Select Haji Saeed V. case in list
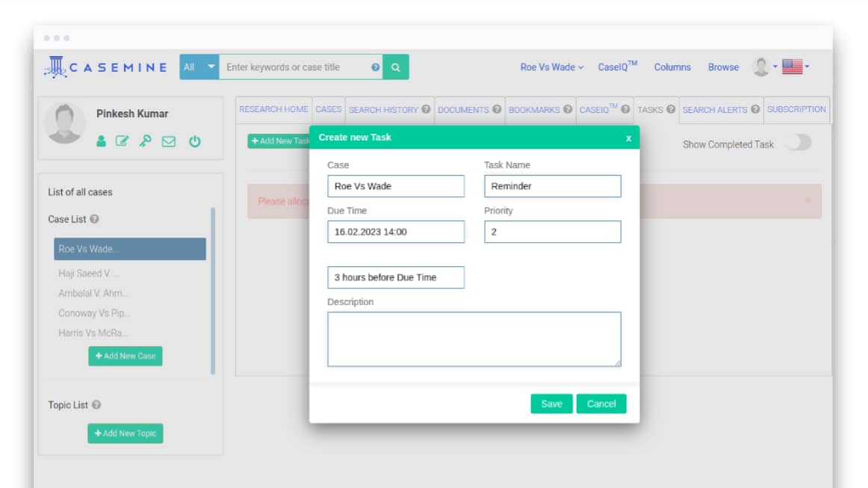Screen dimensions: 868x488 click(89, 274)
